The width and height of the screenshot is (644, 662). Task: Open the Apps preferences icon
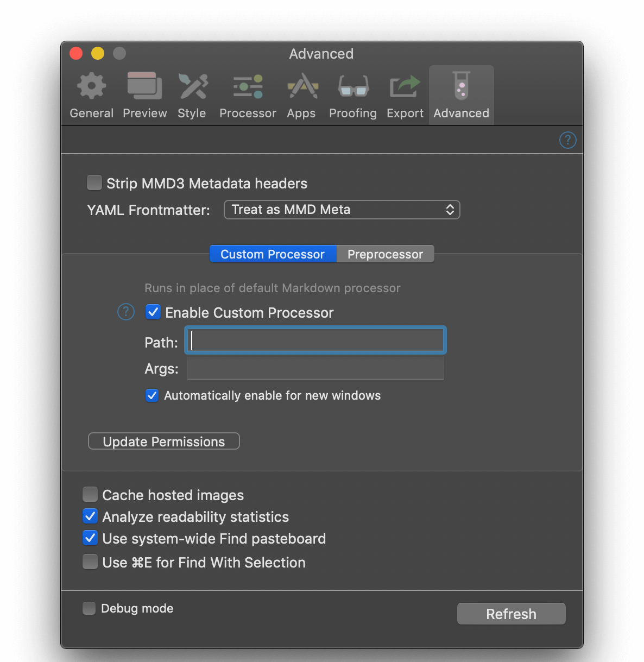coord(302,86)
